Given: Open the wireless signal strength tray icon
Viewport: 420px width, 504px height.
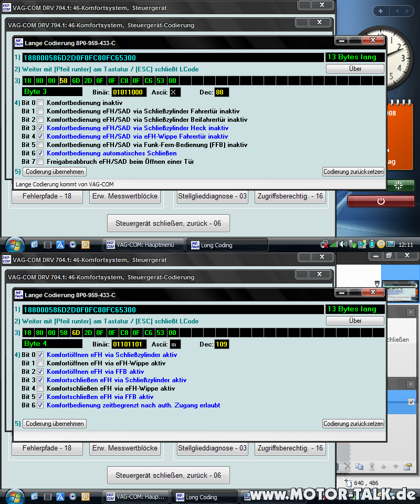Looking at the screenshot, I should click(x=334, y=245).
